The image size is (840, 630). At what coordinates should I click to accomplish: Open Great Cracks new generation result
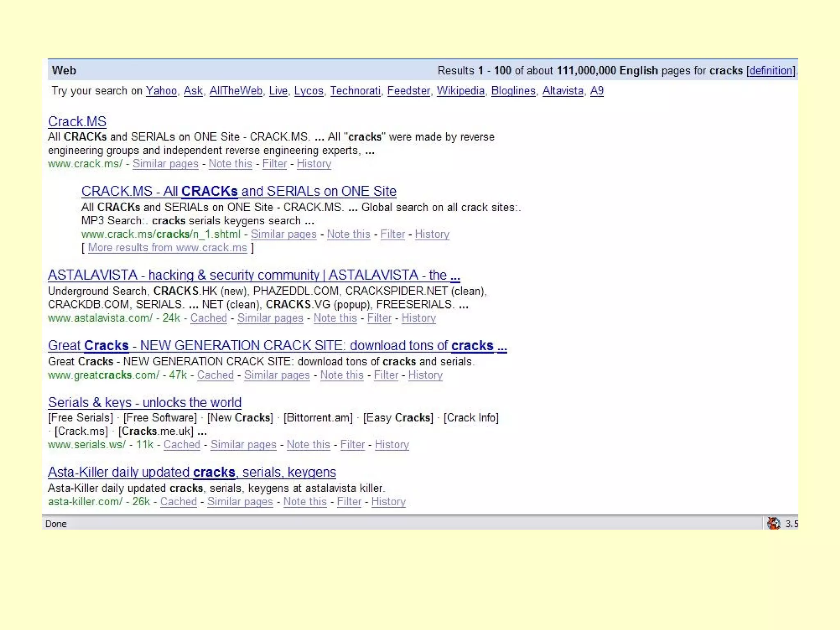coord(277,345)
